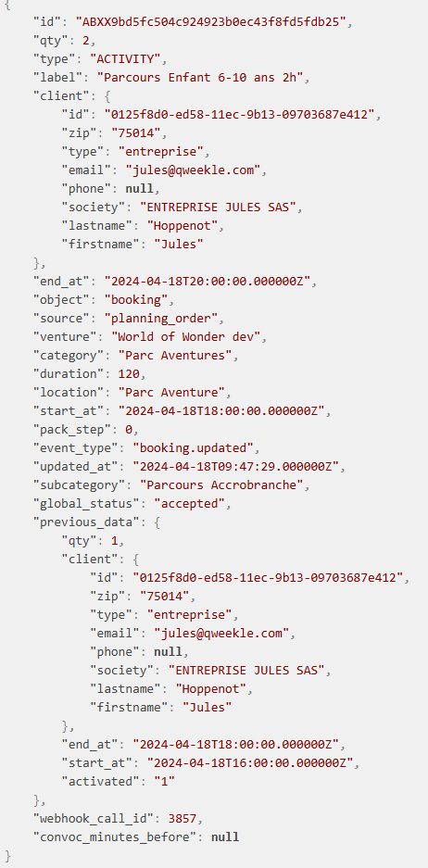The image size is (428, 868).
Task: Click the subcategory value "Parcours Accrobranche"
Action: pyautogui.click(x=220, y=484)
